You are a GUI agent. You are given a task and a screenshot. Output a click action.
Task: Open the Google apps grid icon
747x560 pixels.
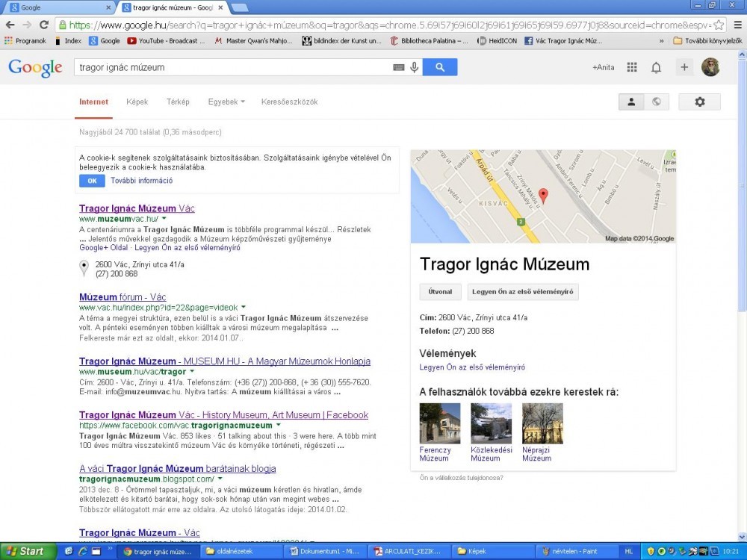coord(632,67)
